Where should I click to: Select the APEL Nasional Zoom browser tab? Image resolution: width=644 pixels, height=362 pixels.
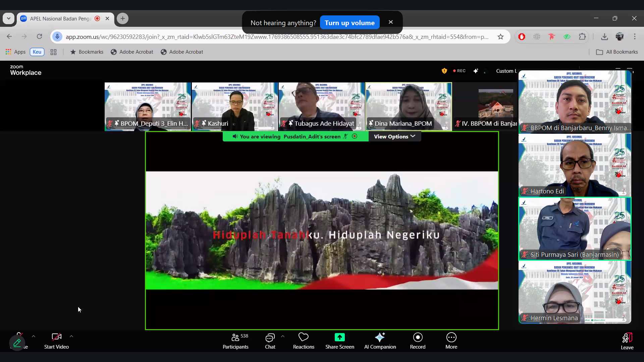[x=60, y=18]
